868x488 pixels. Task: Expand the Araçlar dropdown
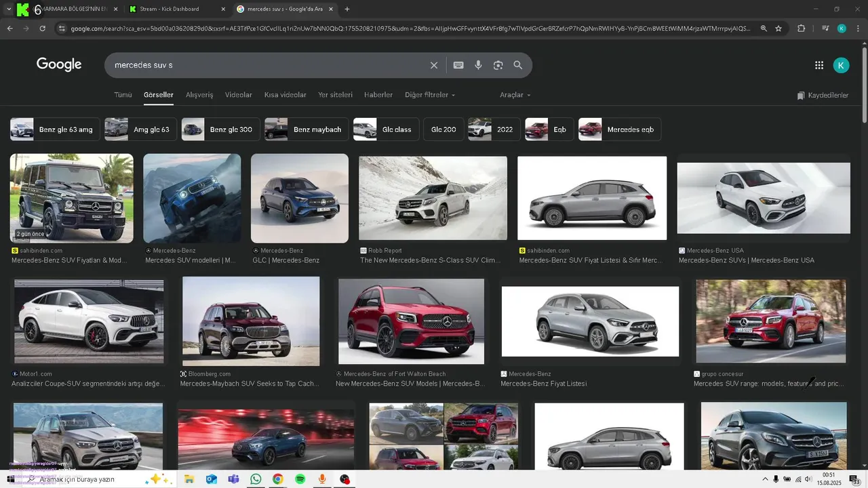coord(515,95)
